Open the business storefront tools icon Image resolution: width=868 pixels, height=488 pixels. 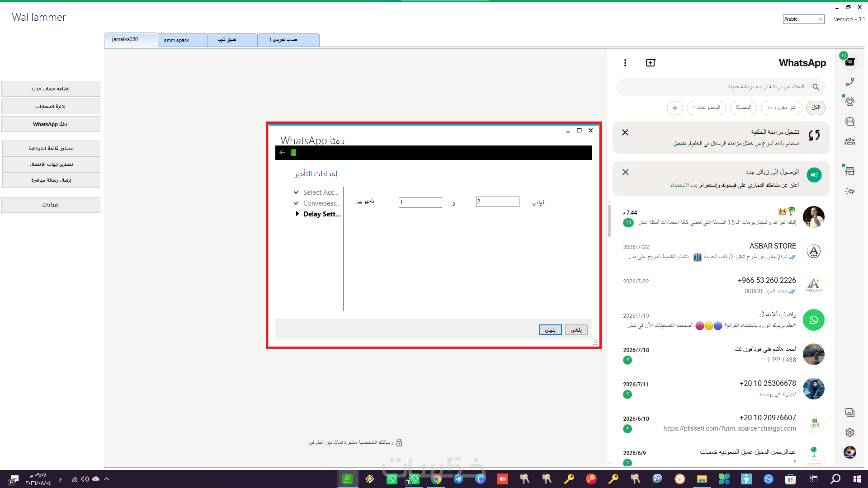850,171
